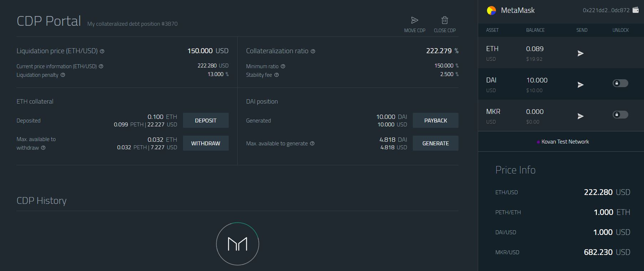The height and width of the screenshot is (271, 644).
Task: Click the MKR send arrow icon
Action: [580, 116]
